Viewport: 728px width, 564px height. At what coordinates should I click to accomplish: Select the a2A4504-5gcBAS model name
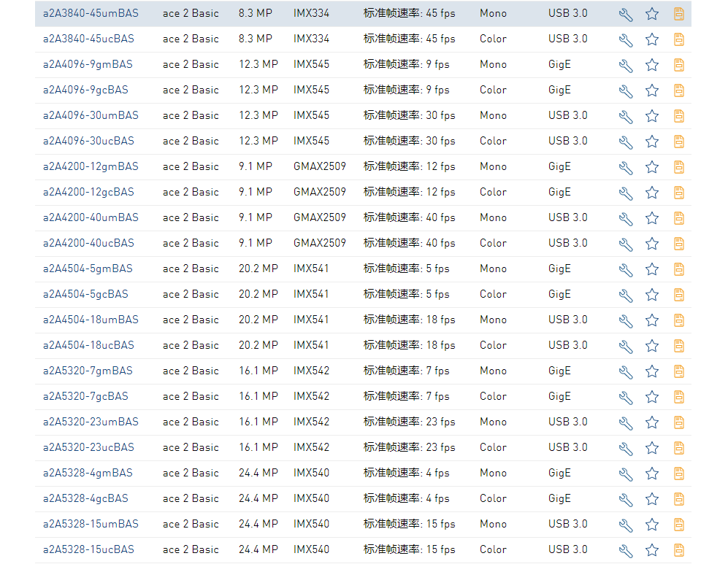tap(85, 294)
